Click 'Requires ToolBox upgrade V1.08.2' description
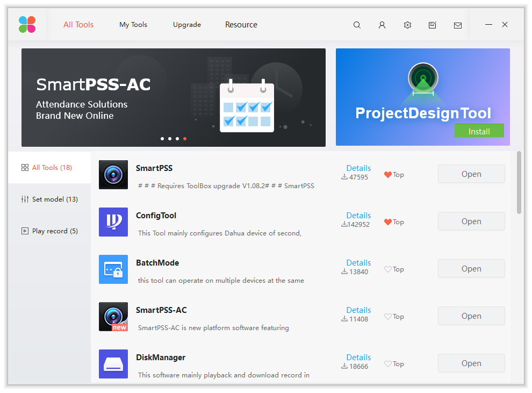The image size is (532, 393). pos(226,186)
